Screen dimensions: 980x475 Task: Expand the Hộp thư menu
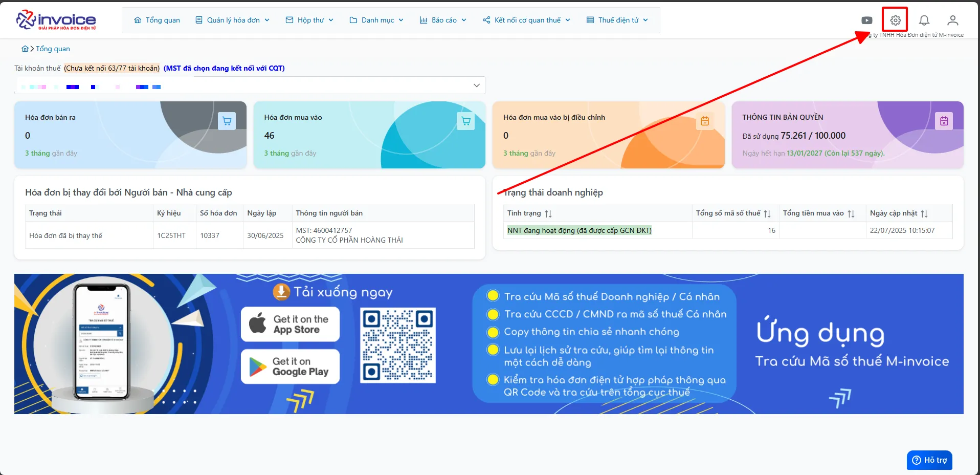(309, 20)
